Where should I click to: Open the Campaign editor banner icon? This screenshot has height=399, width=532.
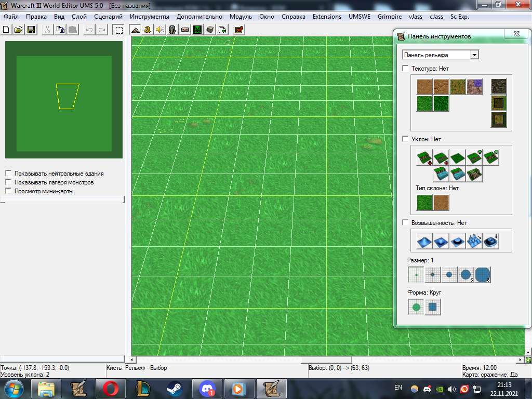pos(185,30)
